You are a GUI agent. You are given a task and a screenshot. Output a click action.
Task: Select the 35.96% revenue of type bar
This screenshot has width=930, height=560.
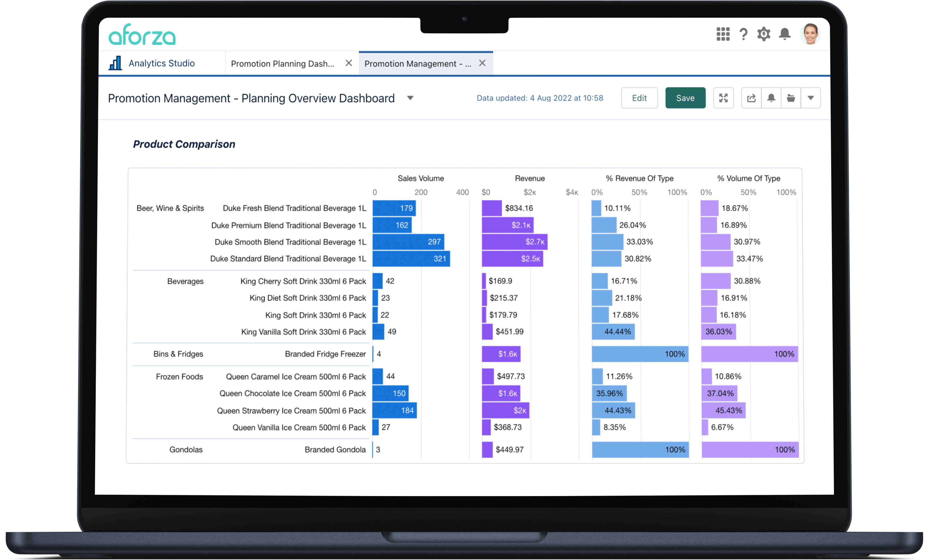[609, 393]
